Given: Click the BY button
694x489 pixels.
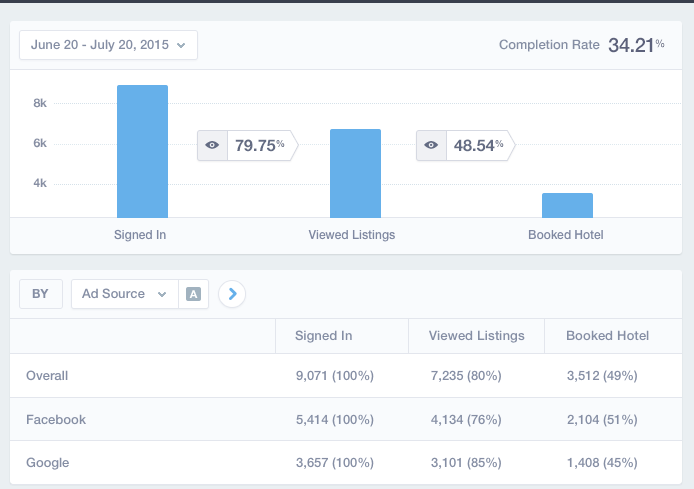Looking at the screenshot, I should [x=40, y=294].
